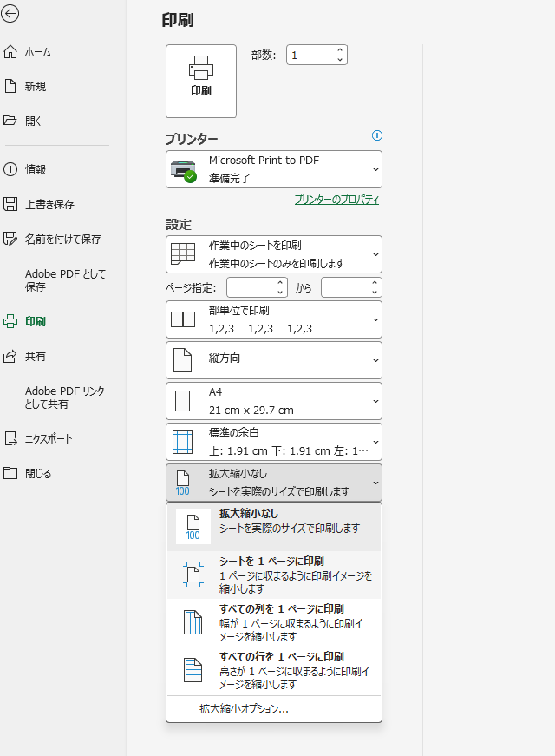
Task: Click the A4 paper size icon
Action: click(183, 401)
